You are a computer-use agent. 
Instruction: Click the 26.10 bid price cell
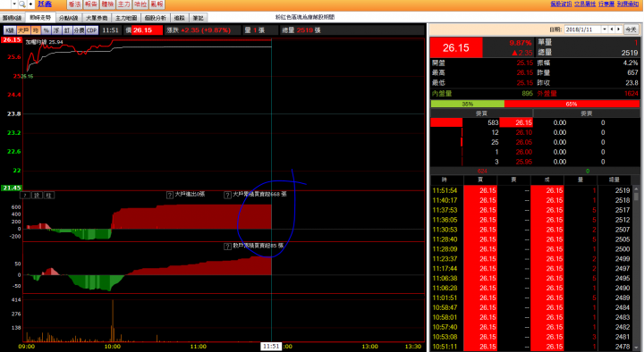pyautogui.click(x=516, y=132)
